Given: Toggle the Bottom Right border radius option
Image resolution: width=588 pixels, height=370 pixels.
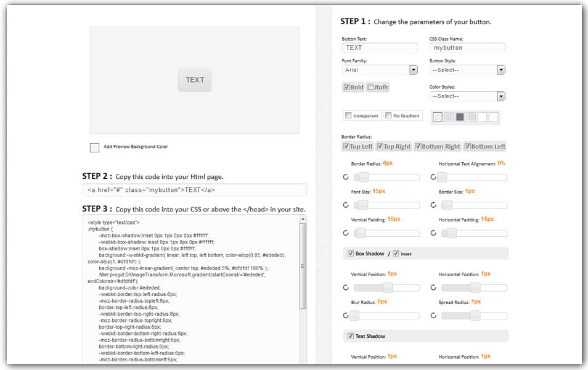Looking at the screenshot, I should (419, 147).
